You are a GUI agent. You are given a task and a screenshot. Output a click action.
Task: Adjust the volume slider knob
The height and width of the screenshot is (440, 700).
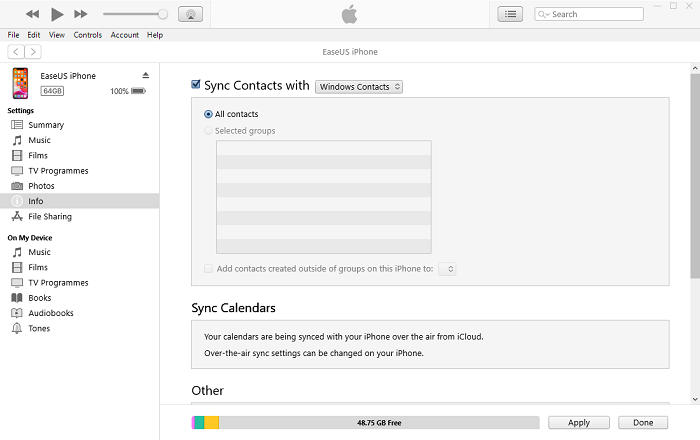coord(163,14)
